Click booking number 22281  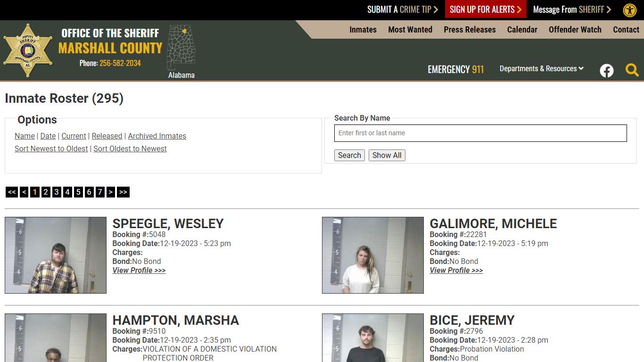pos(477,234)
